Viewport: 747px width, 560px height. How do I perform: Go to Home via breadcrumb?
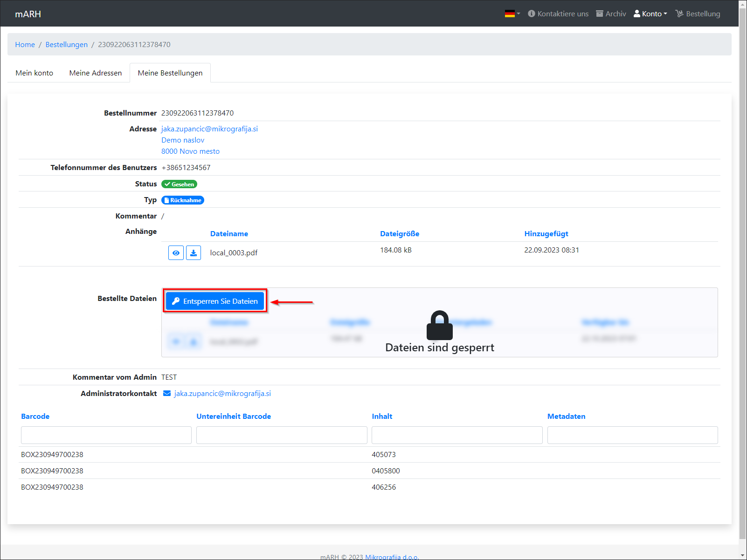[x=25, y=45]
